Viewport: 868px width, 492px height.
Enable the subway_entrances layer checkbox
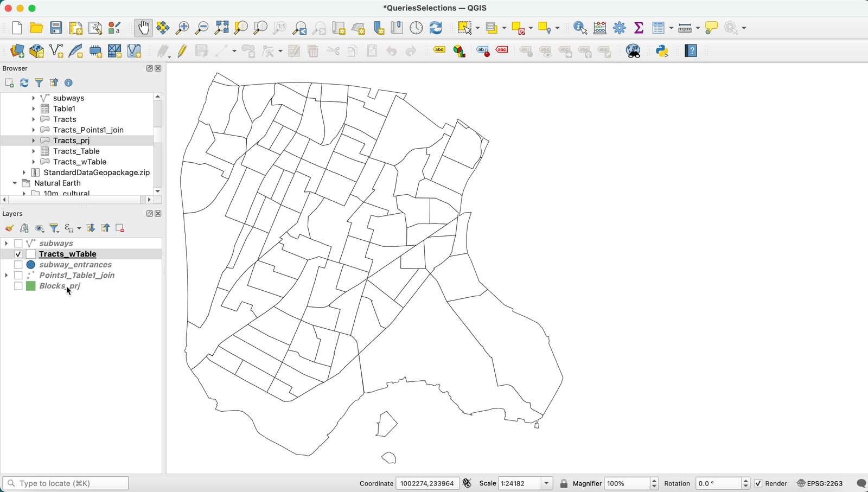(18, 265)
